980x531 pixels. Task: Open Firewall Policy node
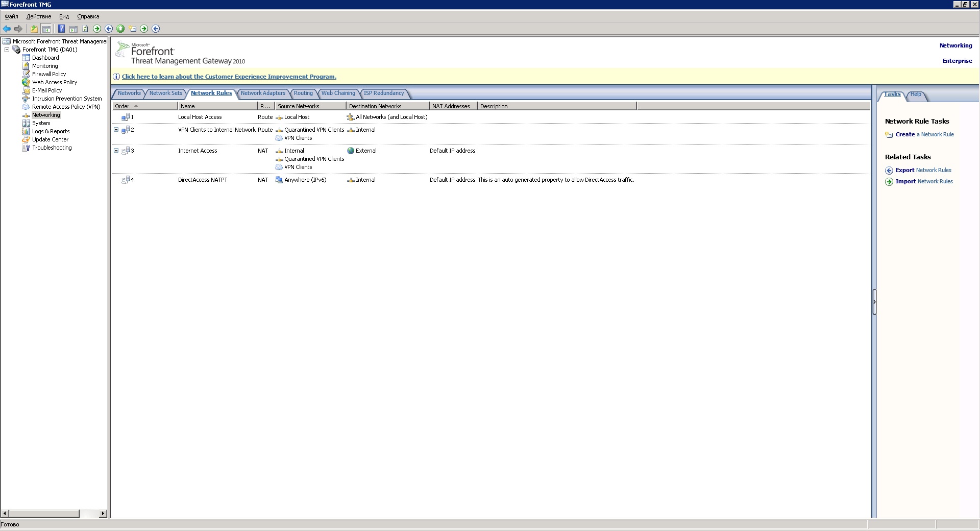coord(49,74)
